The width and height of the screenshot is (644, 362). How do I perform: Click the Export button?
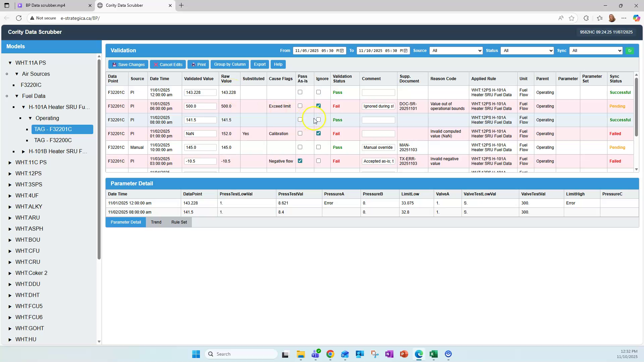tap(259, 64)
